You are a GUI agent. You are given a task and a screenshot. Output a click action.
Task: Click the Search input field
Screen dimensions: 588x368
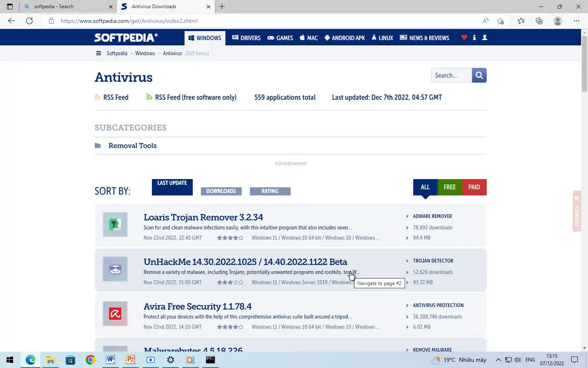pyautogui.click(x=451, y=75)
